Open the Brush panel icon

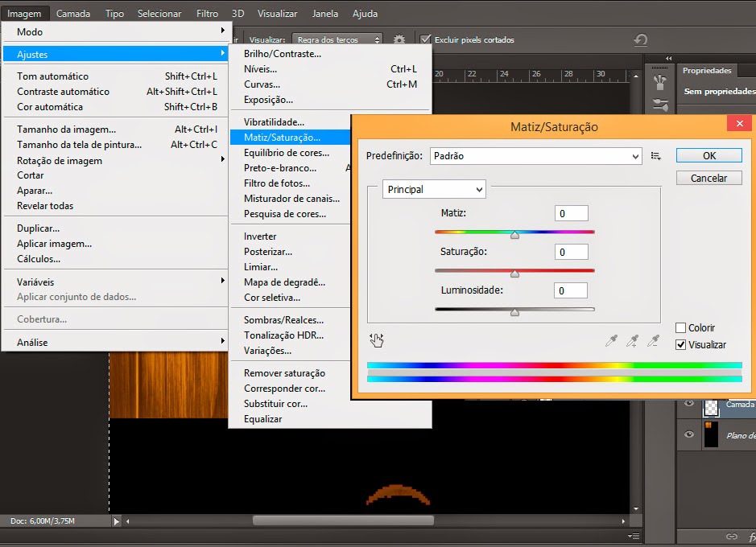pyautogui.click(x=660, y=82)
